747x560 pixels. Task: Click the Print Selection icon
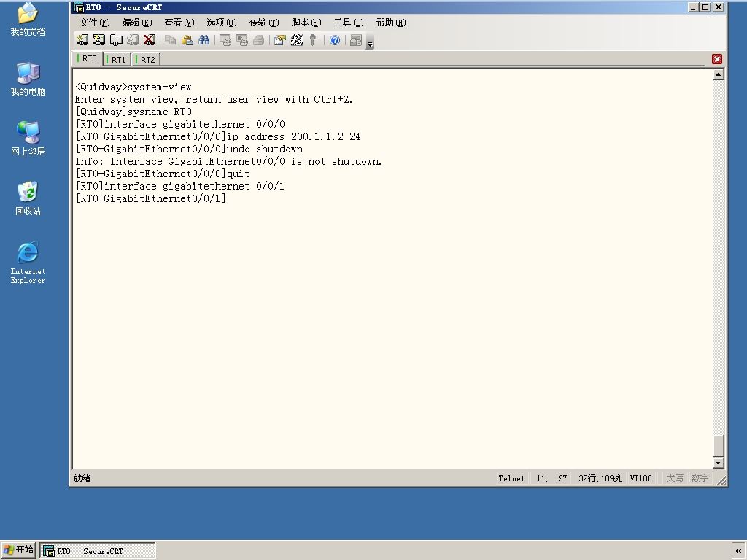click(x=242, y=40)
